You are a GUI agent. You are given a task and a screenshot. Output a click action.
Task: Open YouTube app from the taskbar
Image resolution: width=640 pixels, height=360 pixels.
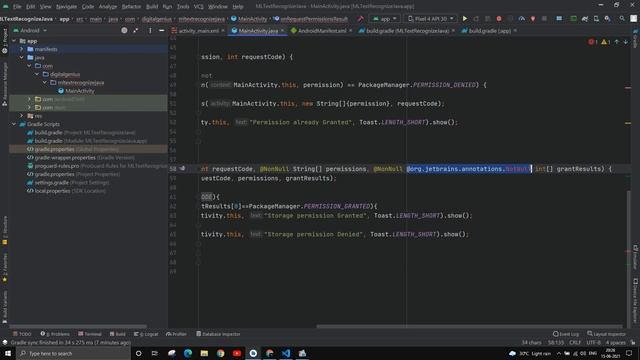tap(237, 353)
